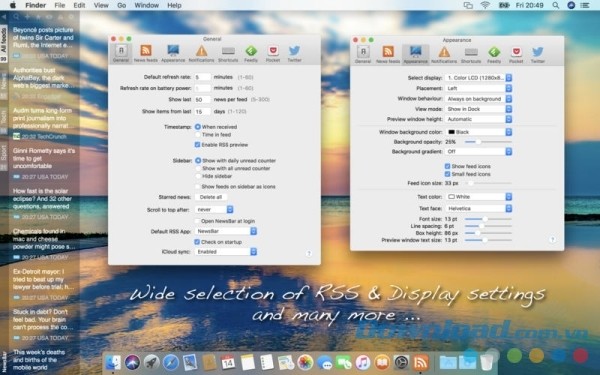Click Background opacity slider

point(488,142)
